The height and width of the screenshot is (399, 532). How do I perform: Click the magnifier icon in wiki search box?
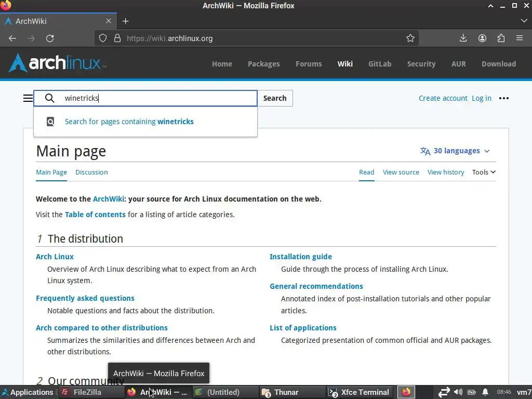[x=49, y=98]
